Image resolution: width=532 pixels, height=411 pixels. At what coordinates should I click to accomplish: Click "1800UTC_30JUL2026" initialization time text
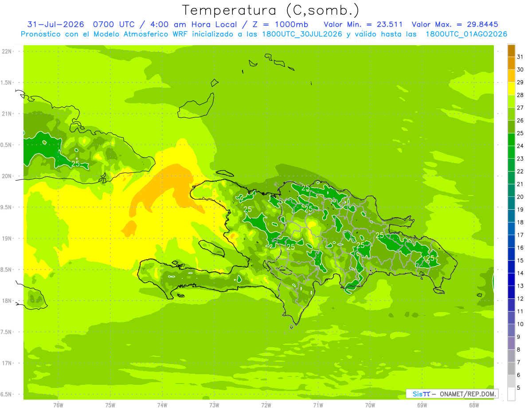301,34
